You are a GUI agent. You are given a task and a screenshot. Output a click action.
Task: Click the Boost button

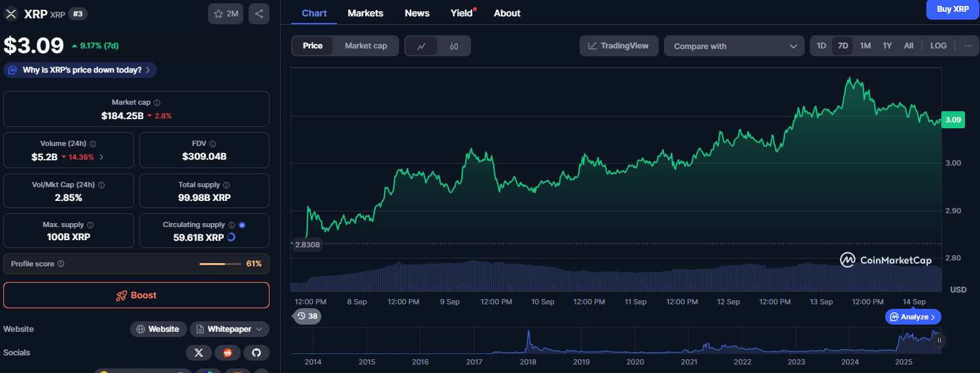pyautogui.click(x=136, y=295)
